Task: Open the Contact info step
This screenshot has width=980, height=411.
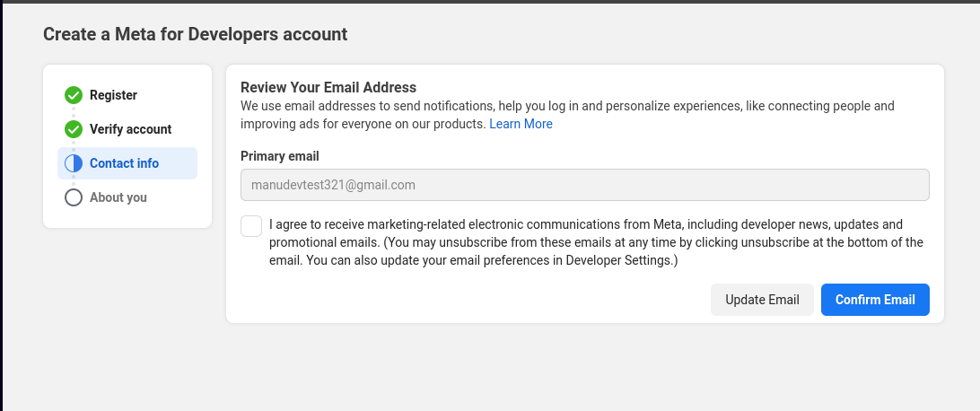Action: 124,163
